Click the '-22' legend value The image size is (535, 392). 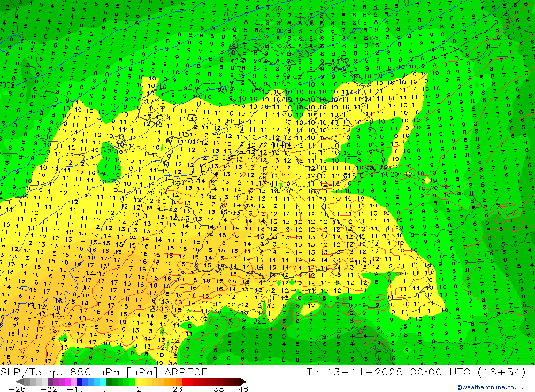click(x=49, y=389)
